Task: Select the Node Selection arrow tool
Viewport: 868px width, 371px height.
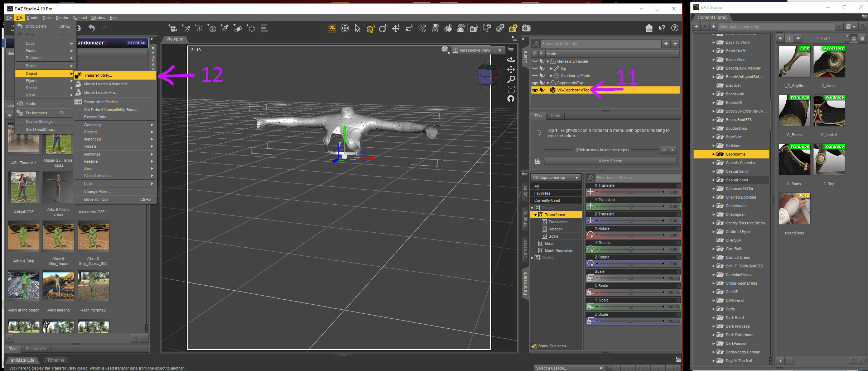Action: (x=357, y=28)
